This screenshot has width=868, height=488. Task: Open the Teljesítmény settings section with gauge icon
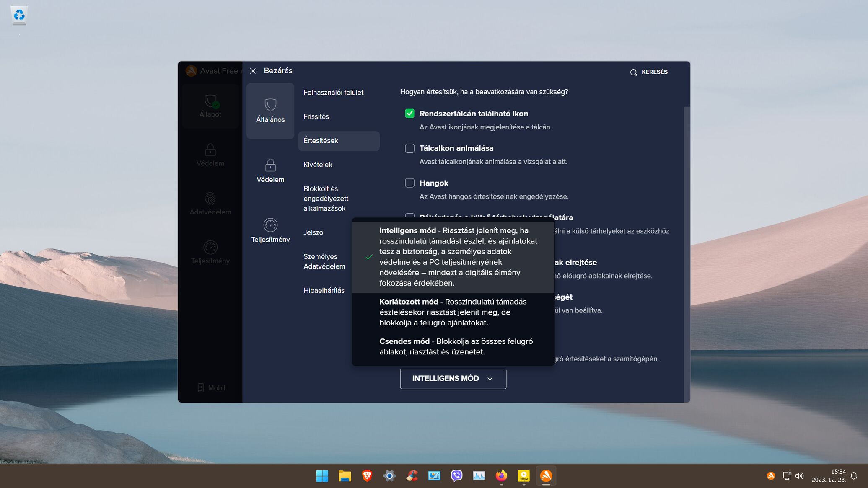[x=270, y=231]
